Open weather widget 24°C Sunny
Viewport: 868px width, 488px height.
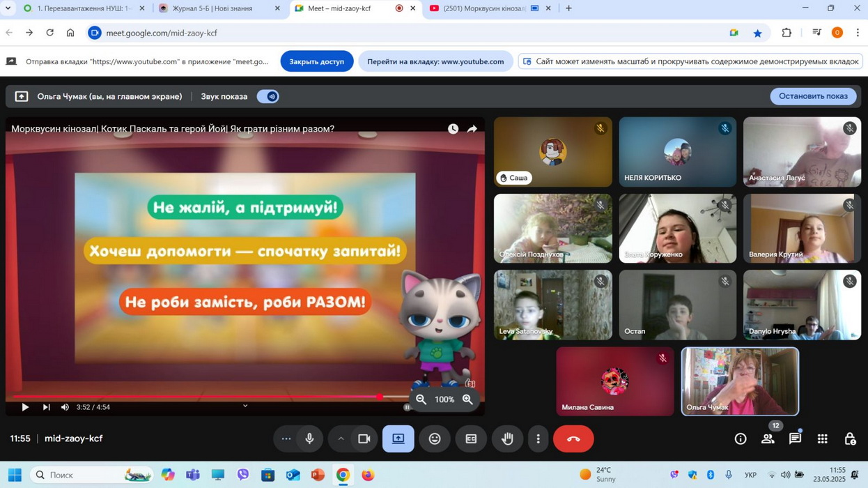click(x=598, y=475)
